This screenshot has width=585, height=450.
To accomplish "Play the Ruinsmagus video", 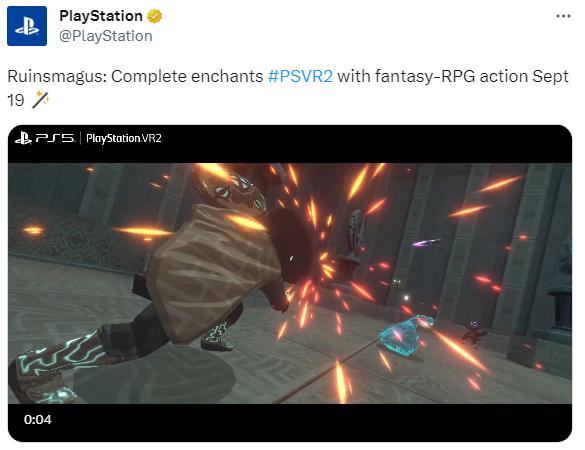I will tap(290, 283).
